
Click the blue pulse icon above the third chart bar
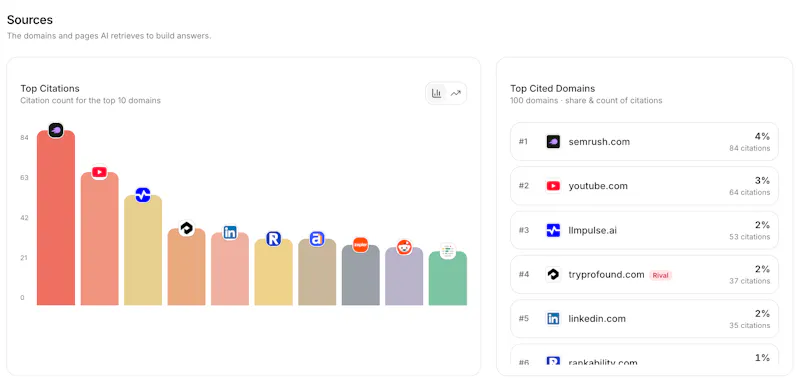click(143, 194)
